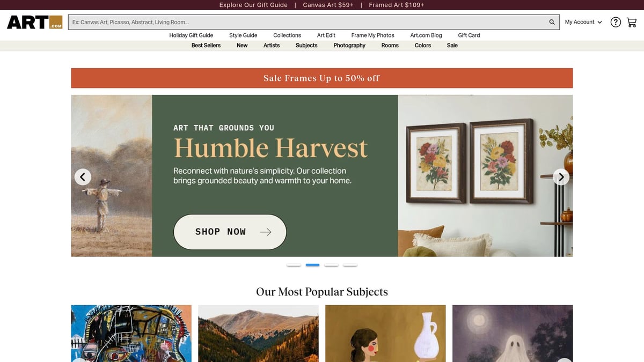Open the help question mark icon
The width and height of the screenshot is (644, 362).
[616, 22]
